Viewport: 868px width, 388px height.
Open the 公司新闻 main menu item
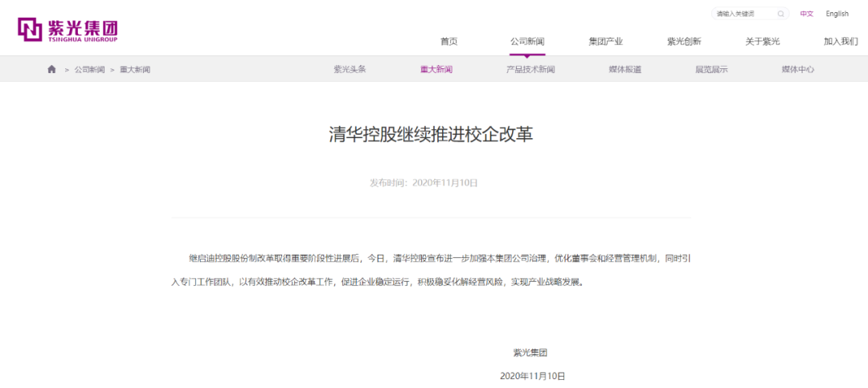pyautogui.click(x=527, y=42)
